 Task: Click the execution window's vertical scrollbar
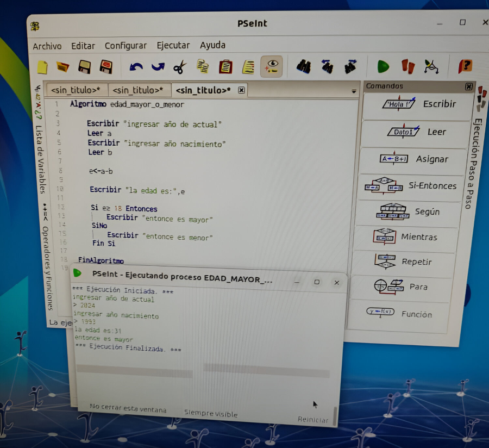pyautogui.click(x=335, y=416)
